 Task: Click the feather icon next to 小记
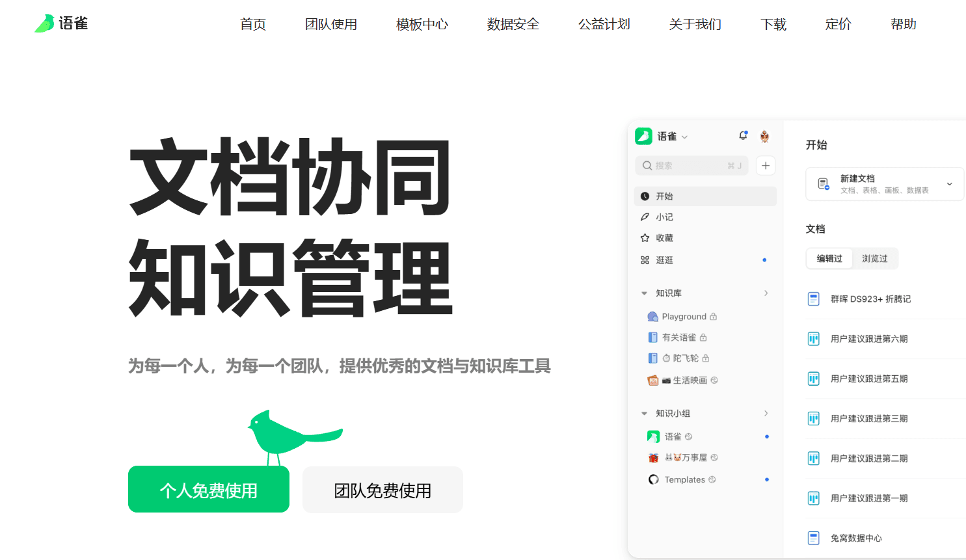645,217
